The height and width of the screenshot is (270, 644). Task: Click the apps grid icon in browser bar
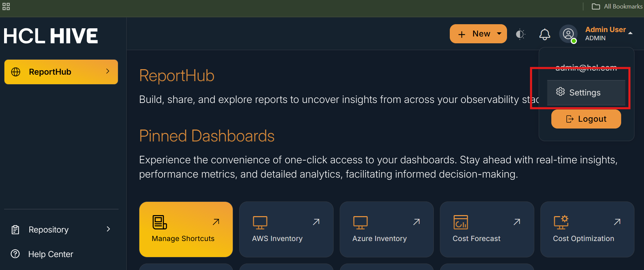(6, 6)
